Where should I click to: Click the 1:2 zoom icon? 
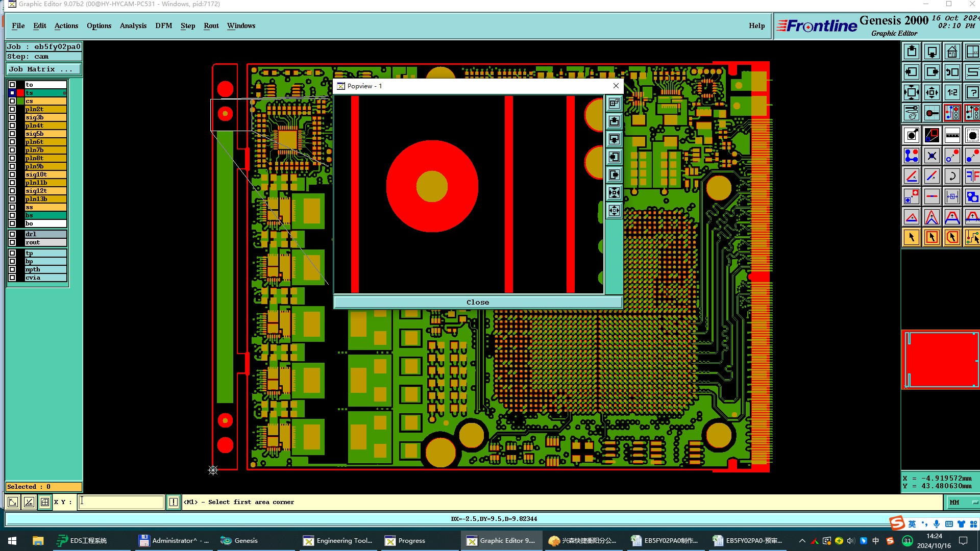click(952, 92)
